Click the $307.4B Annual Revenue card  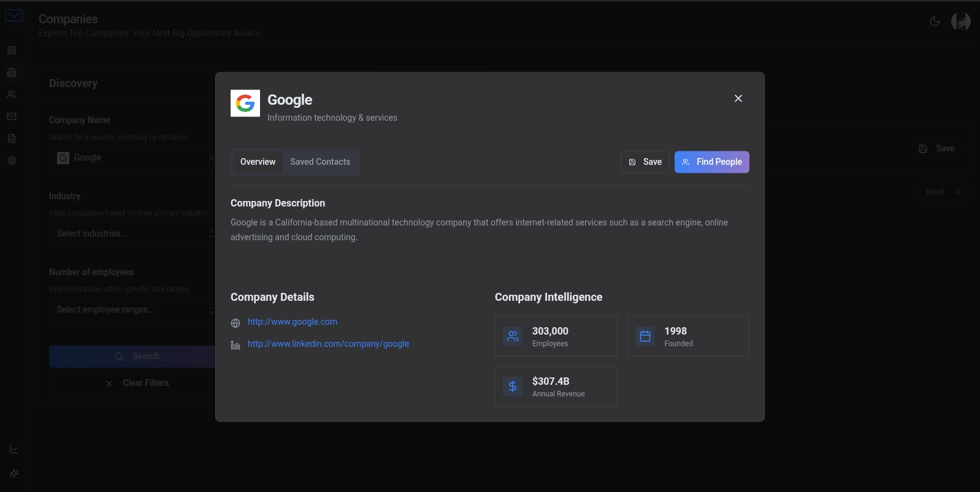coord(556,386)
